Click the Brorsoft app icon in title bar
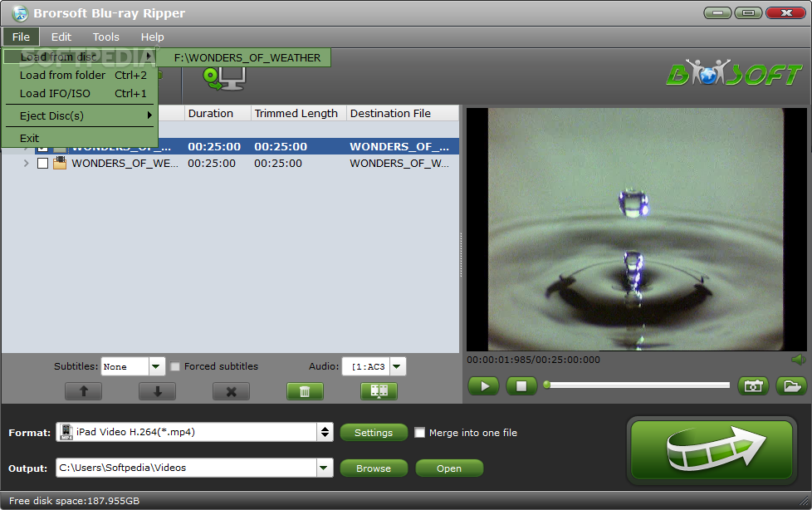This screenshot has height=510, width=812. [x=20, y=13]
